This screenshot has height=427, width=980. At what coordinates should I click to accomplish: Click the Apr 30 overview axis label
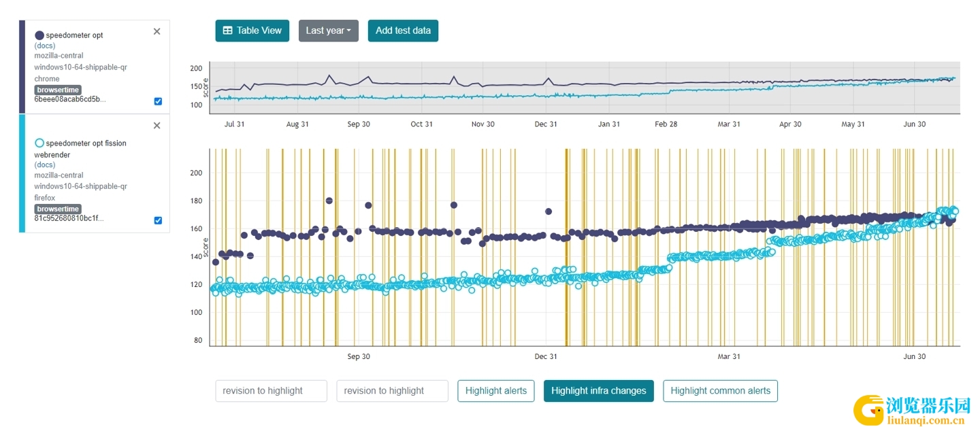click(790, 124)
